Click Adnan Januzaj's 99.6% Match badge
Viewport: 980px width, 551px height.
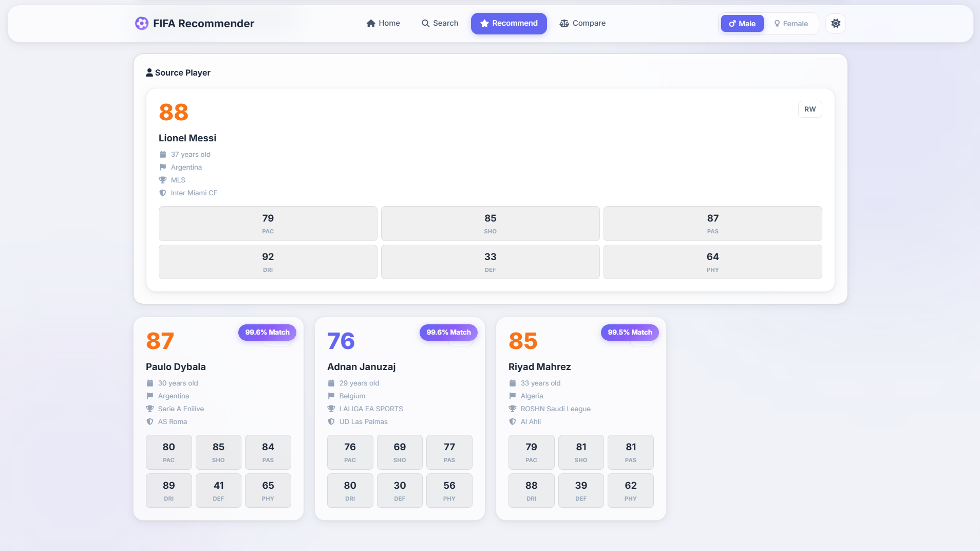coord(448,332)
